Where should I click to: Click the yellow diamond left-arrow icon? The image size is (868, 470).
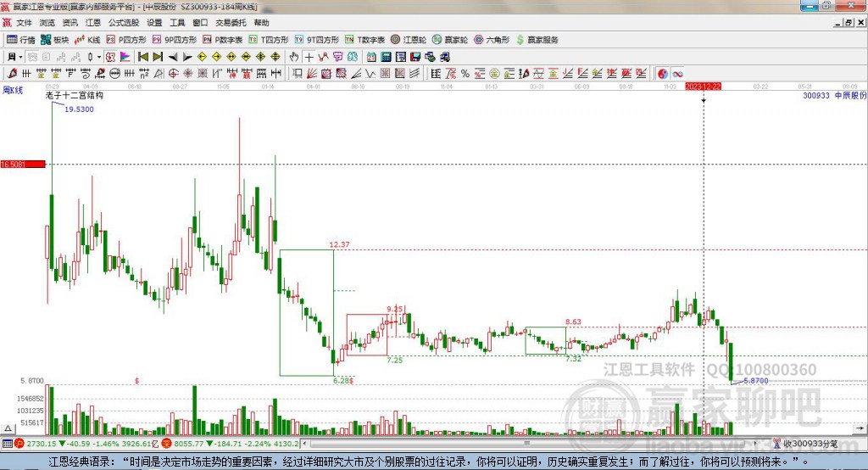tap(202, 57)
